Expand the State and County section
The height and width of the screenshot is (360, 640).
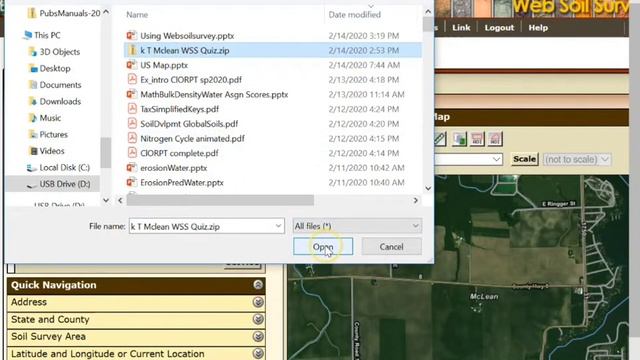[x=258, y=319]
